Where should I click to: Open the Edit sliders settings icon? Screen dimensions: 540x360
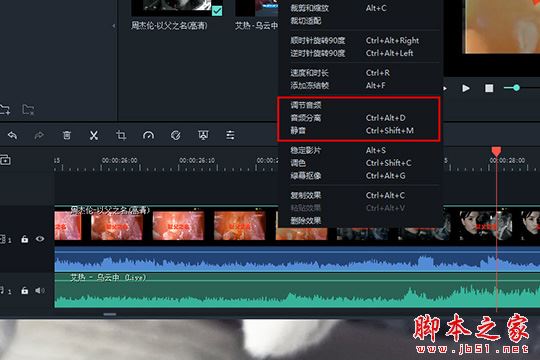point(230,135)
